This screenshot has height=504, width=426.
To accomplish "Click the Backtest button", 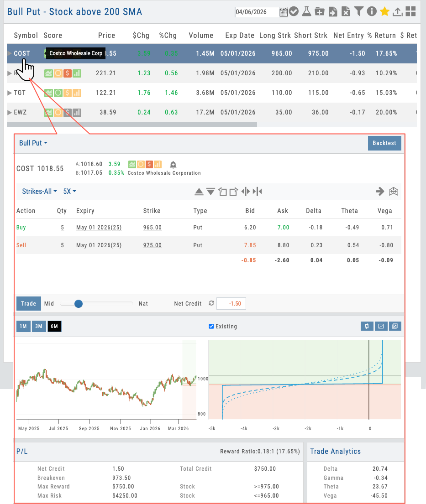I will (x=384, y=143).
